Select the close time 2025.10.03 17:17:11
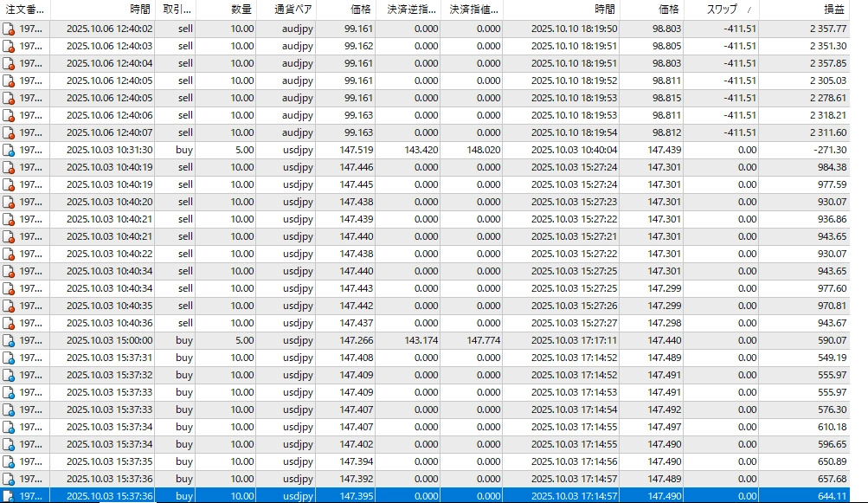 pyautogui.click(x=574, y=341)
